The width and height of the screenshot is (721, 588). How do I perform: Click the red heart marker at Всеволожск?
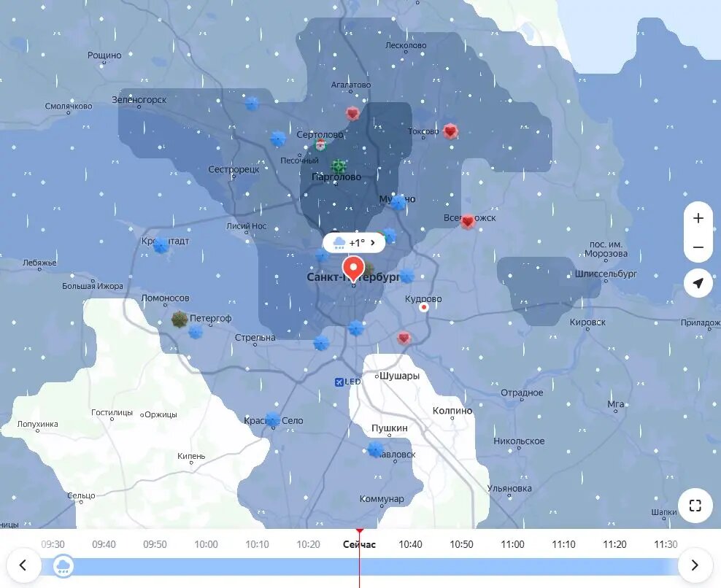(x=468, y=222)
